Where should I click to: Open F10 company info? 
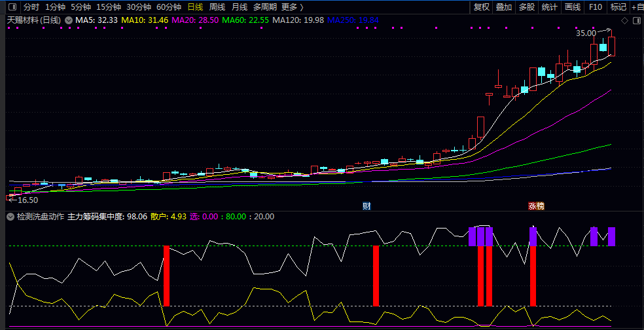pyautogui.click(x=595, y=7)
